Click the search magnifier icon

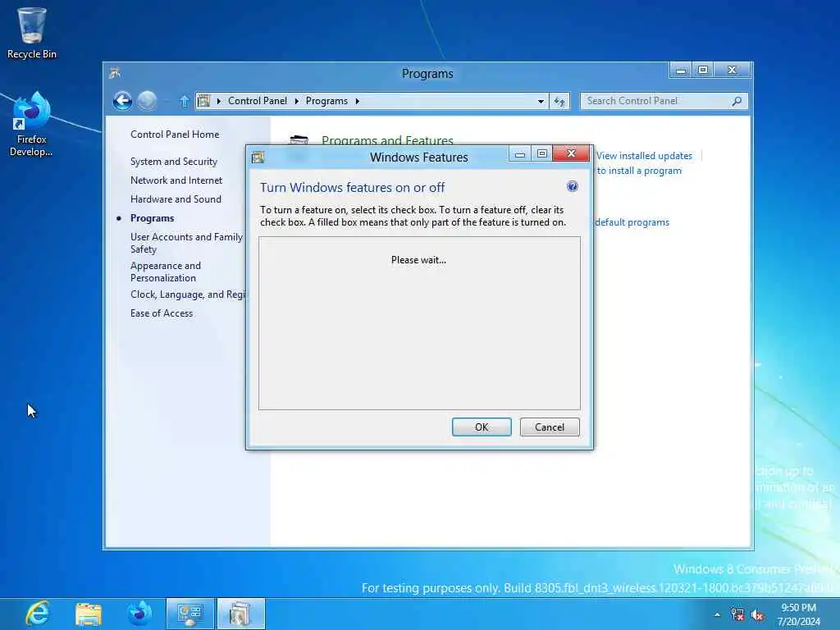[x=737, y=101]
